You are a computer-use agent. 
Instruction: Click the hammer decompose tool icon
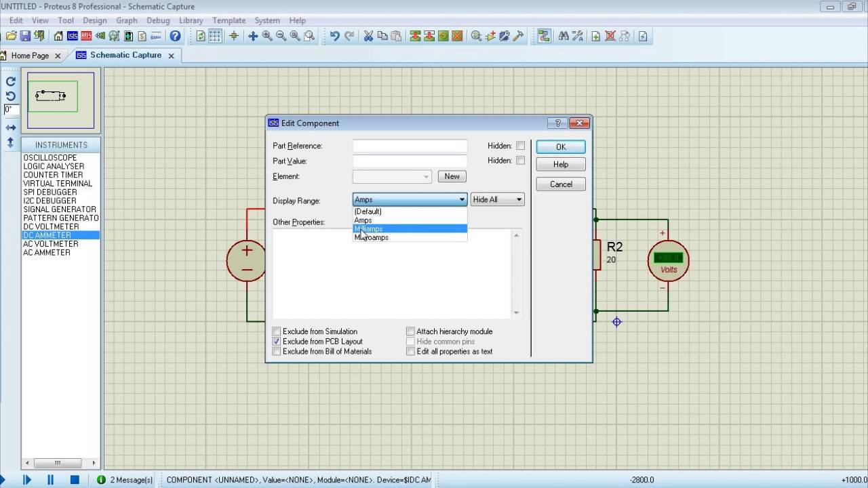[519, 36]
